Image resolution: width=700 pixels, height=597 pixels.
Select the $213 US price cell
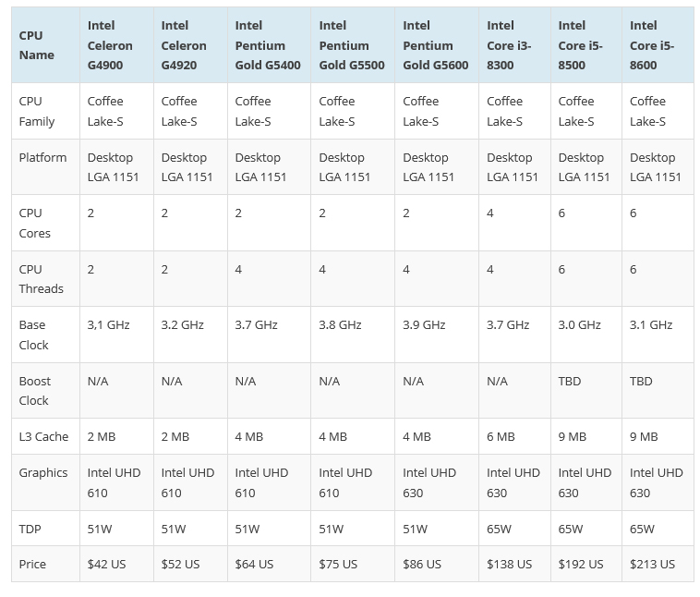pos(652,564)
